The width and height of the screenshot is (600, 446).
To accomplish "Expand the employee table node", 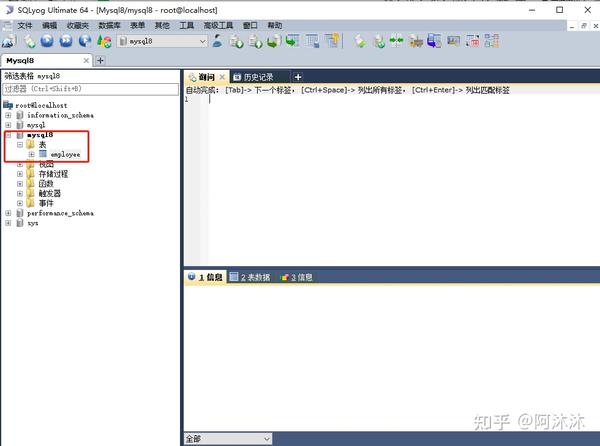I will [x=31, y=154].
